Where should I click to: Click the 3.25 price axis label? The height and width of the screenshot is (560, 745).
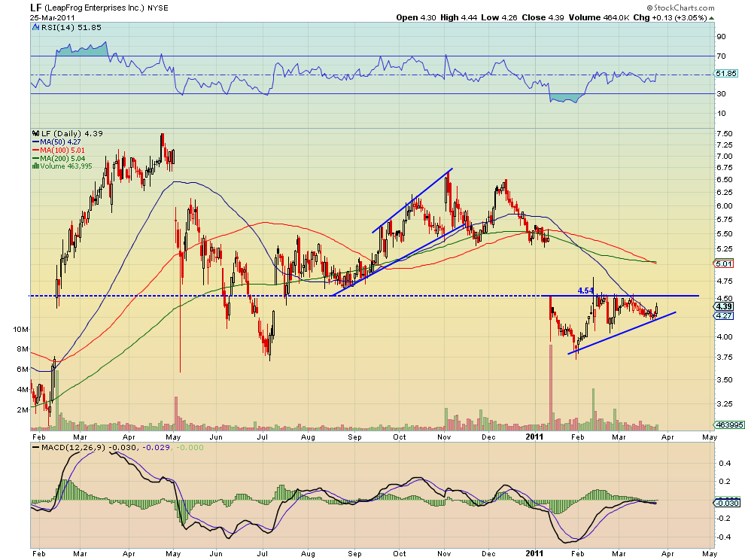(725, 403)
